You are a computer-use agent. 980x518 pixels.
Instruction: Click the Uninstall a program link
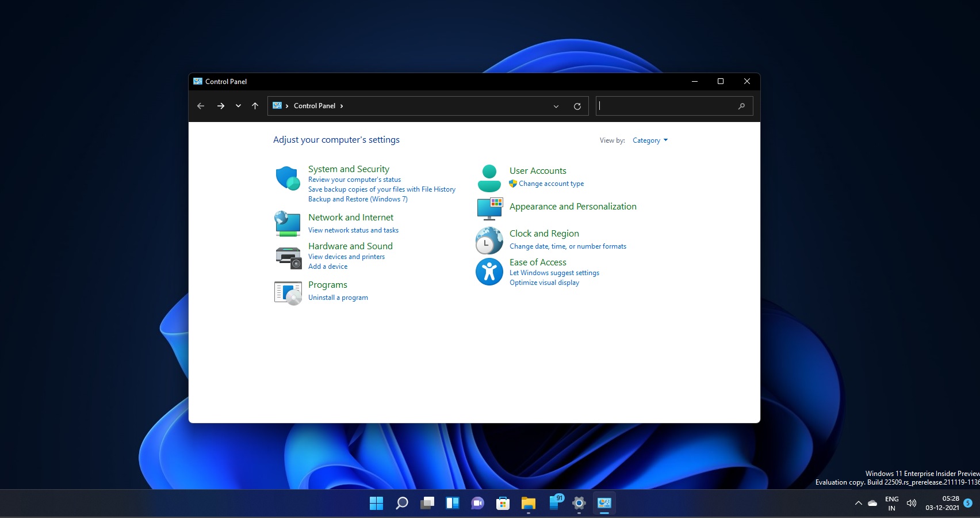coord(338,298)
